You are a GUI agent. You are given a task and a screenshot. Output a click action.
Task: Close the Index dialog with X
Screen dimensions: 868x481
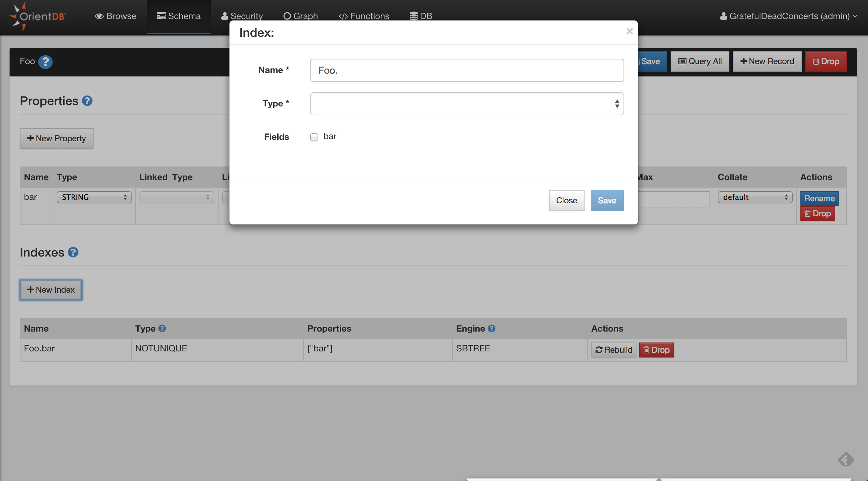(630, 31)
